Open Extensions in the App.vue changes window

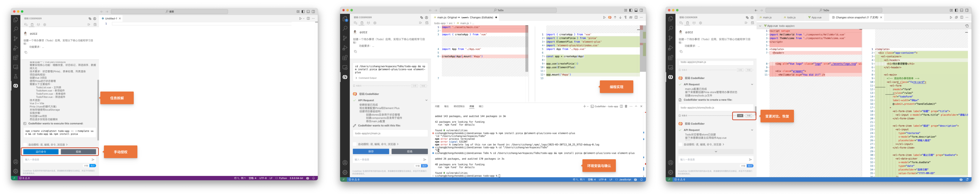[x=670, y=58]
